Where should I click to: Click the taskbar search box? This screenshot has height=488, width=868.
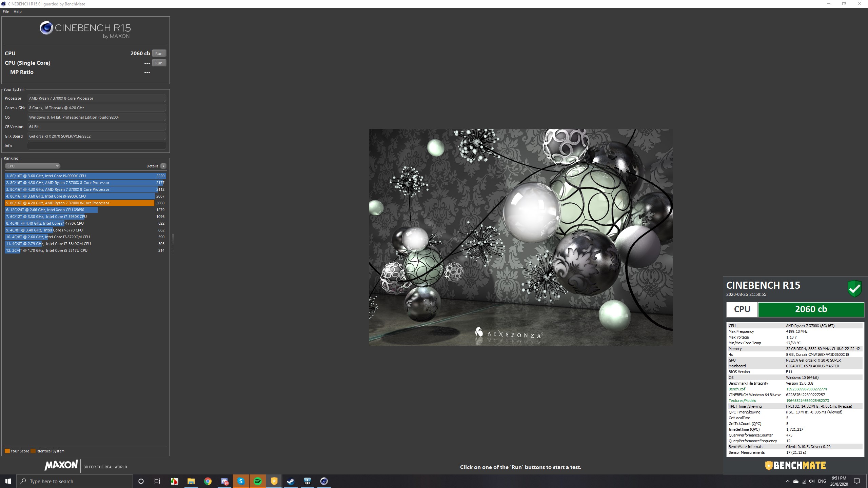[75, 481]
